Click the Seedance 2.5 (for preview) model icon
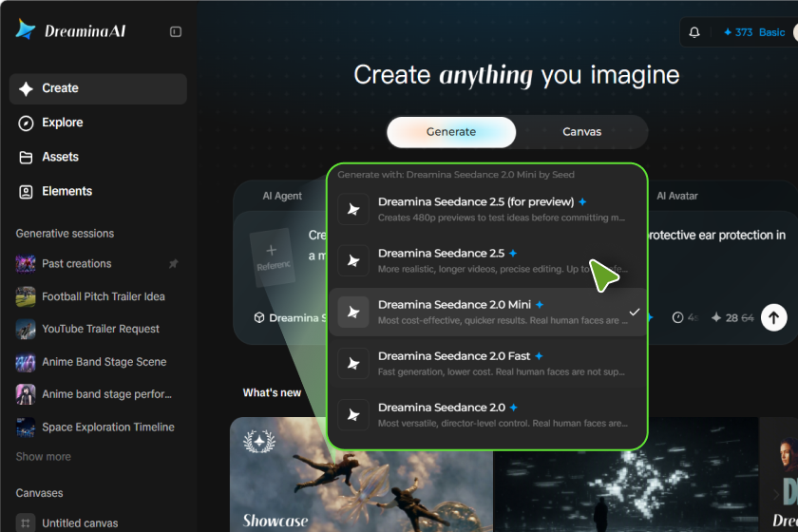This screenshot has height=532, width=798. [353, 209]
